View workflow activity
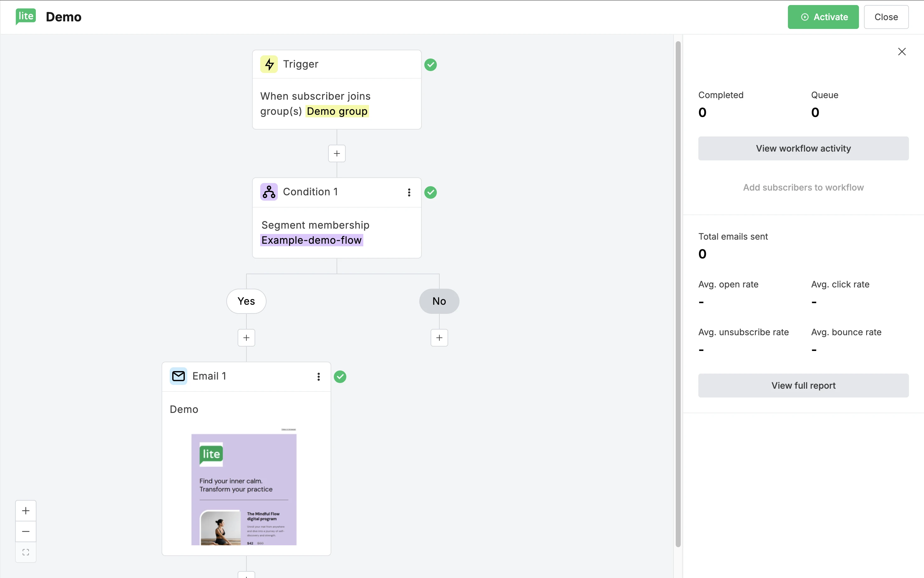This screenshot has height=578, width=924. [x=803, y=148]
